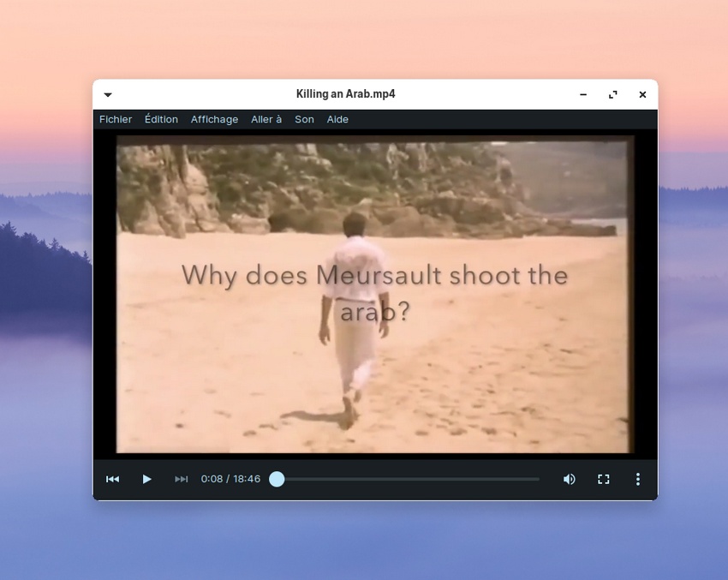Viewport: 728px width, 580px height.
Task: Close the Killing an Arab.mp4 window
Action: [x=642, y=94]
